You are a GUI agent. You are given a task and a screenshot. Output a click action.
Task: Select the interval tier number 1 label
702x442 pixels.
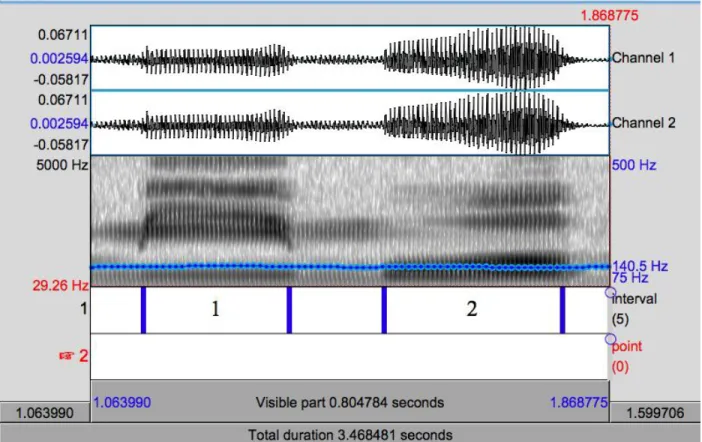[83, 309]
